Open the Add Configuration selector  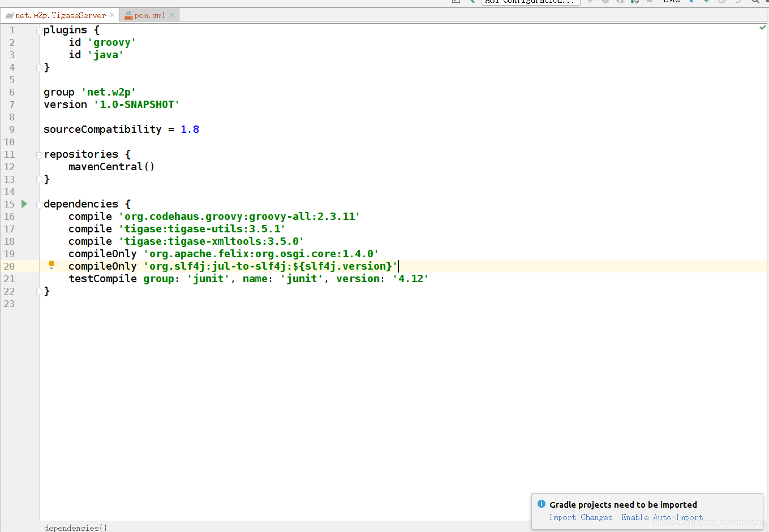(531, 2)
